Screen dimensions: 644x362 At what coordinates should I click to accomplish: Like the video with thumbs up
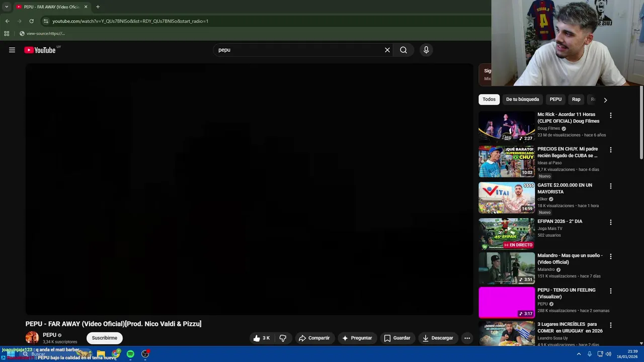point(262,338)
